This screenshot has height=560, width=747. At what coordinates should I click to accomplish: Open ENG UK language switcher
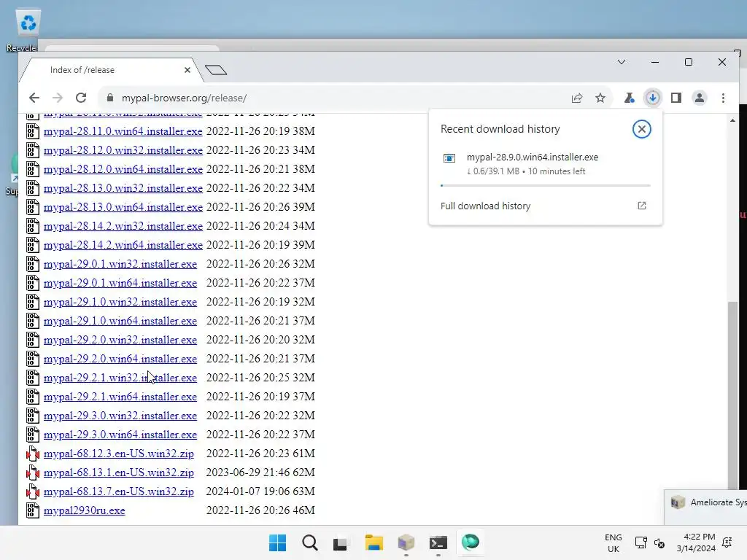click(x=613, y=542)
